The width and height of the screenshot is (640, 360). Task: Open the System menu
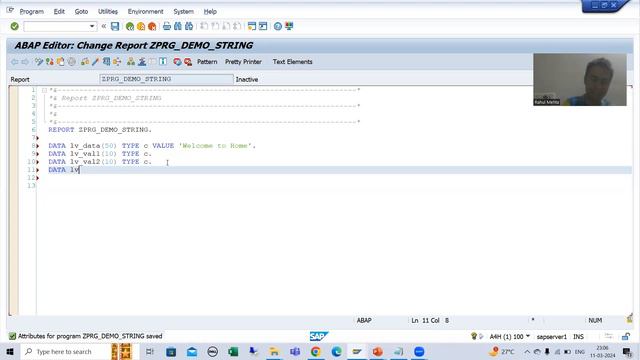183,11
